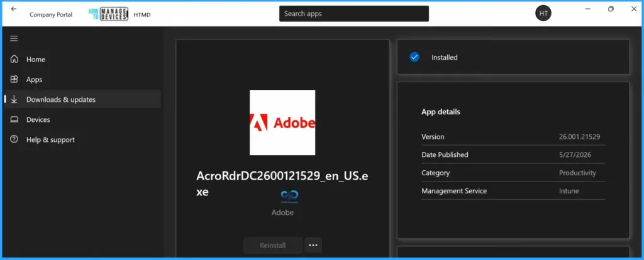Open the hamburger navigation menu
The width and height of the screenshot is (644, 260).
click(x=14, y=38)
